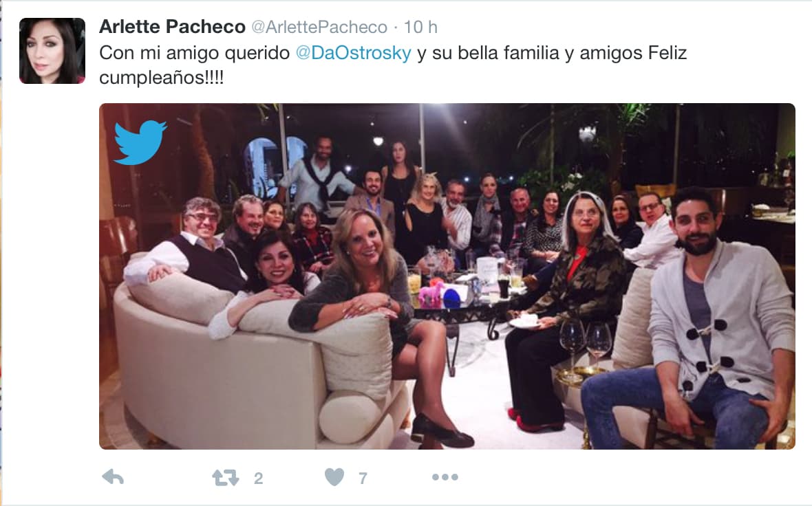Open Arlette Pacheco's profile picture avatar

click(x=52, y=51)
